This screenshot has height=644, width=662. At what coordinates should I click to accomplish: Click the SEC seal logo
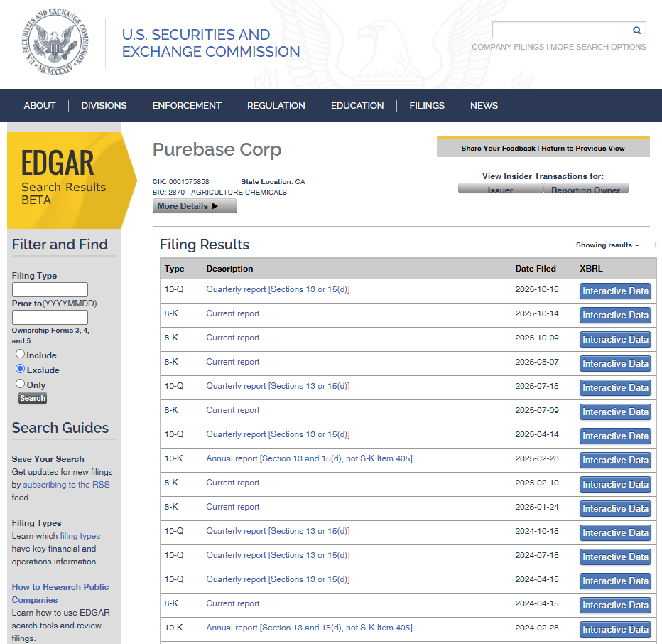[54, 44]
